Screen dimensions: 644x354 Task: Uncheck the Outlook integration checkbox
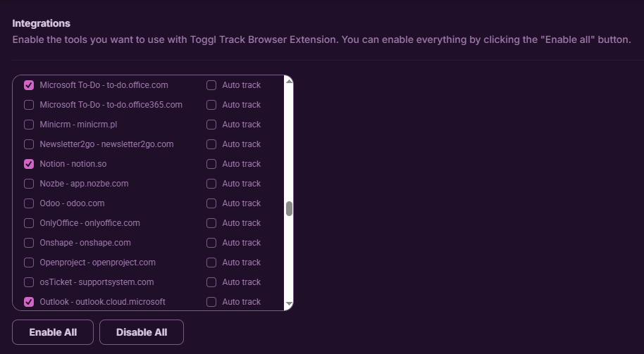click(29, 302)
